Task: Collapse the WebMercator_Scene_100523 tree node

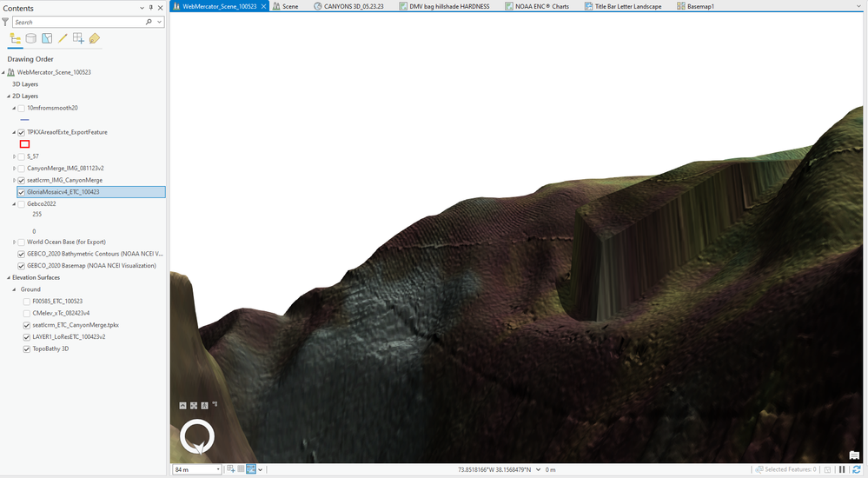Action: 3,72
